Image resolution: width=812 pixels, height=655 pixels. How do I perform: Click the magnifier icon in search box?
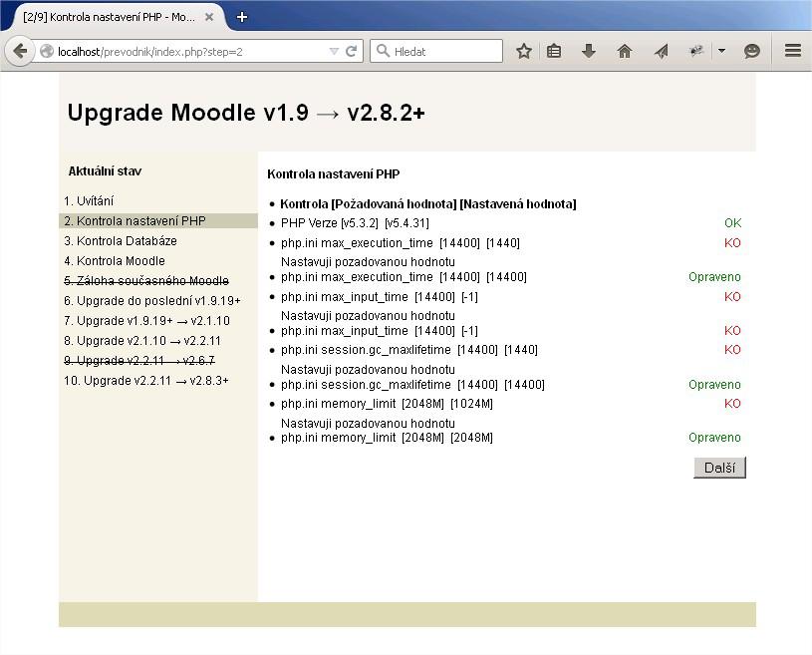point(383,51)
